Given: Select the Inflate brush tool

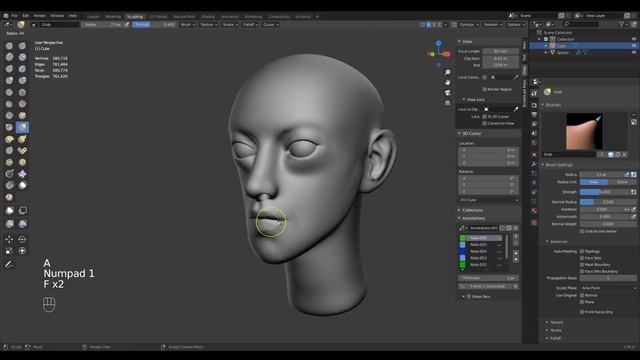Looking at the screenshot, I should tap(9, 80).
